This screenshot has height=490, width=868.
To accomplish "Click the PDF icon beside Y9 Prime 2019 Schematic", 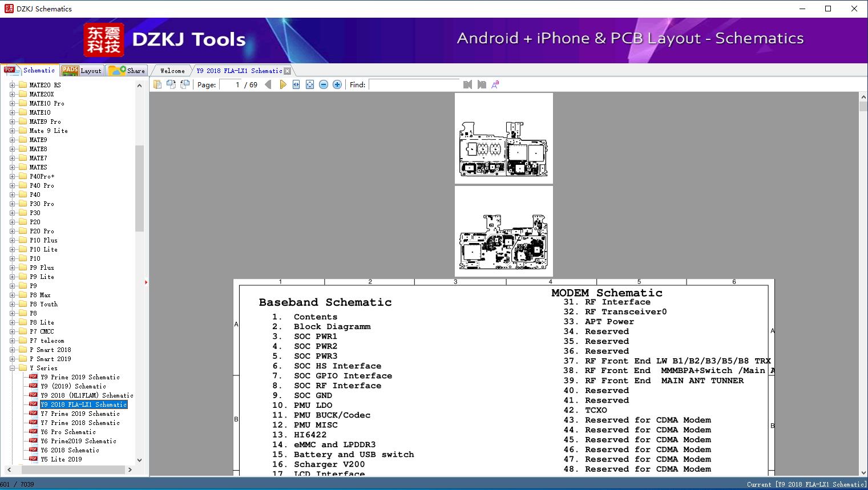I will pos(33,377).
